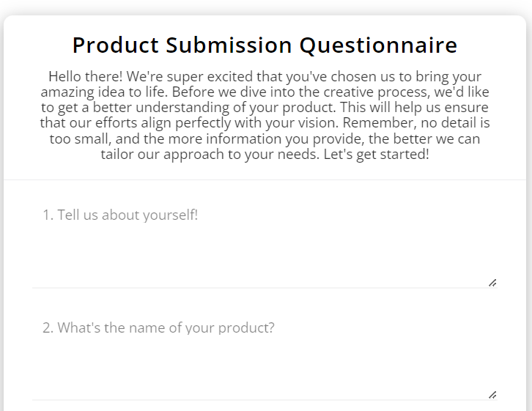Click the number "1." placeholder in the first field
This screenshot has width=532, height=411.
pos(48,215)
